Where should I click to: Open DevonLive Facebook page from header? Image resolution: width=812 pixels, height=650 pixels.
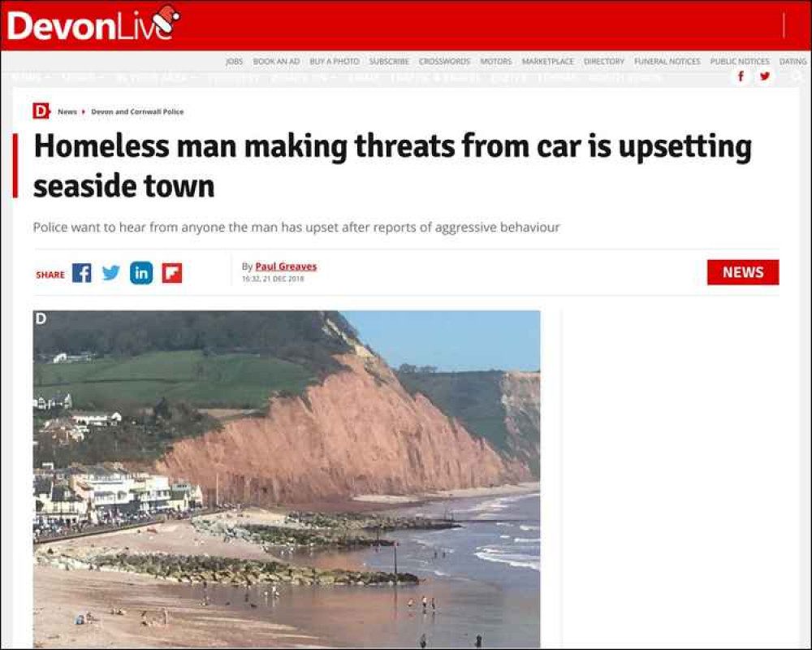(x=741, y=76)
